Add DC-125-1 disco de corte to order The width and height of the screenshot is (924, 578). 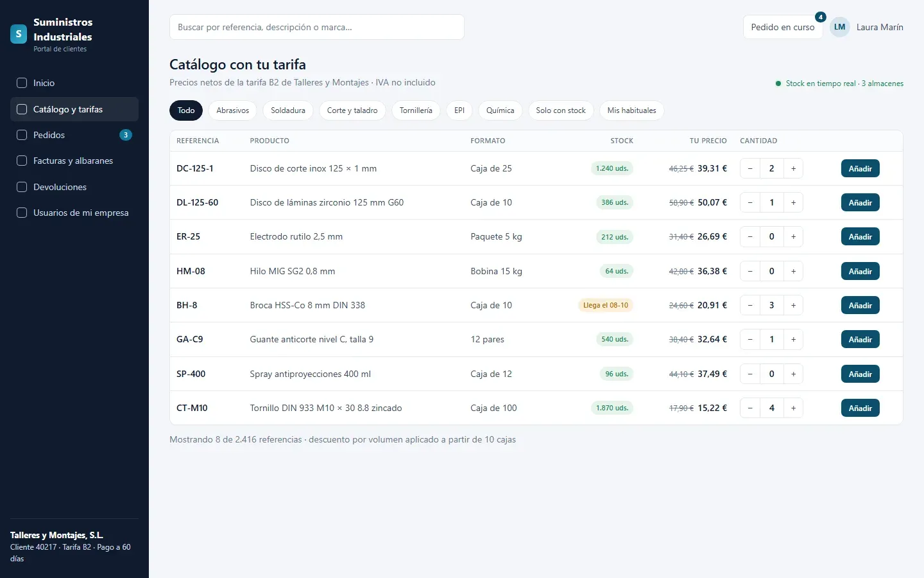860,169
